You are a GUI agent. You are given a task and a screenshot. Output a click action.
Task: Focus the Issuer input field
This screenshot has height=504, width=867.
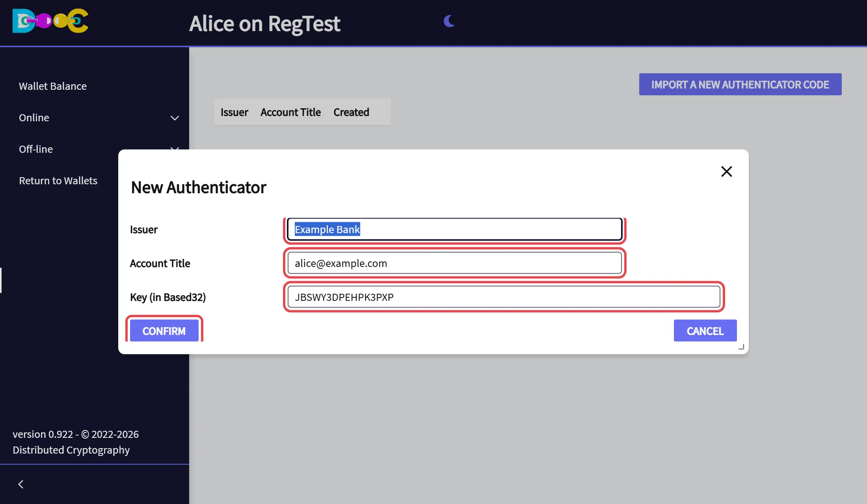coord(455,229)
